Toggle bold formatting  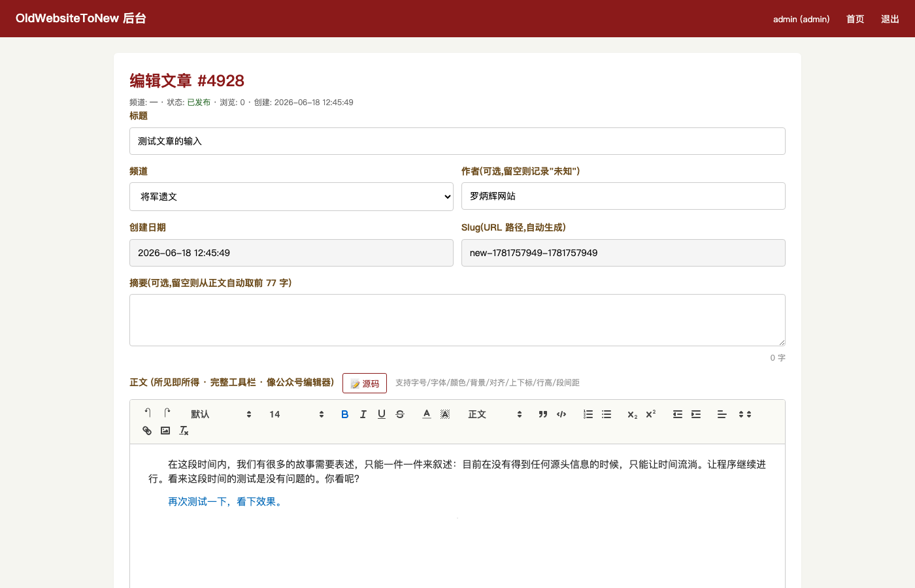345,414
